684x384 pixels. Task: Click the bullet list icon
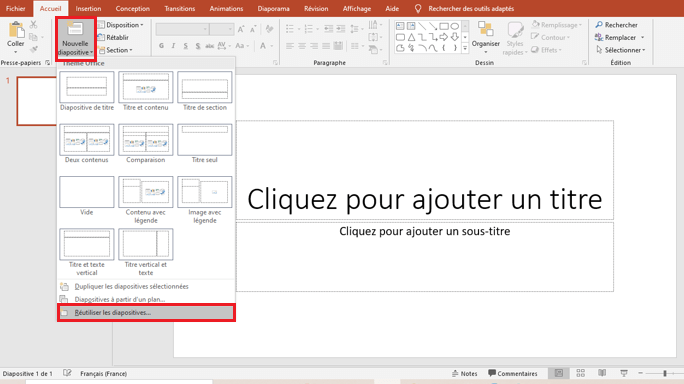point(291,29)
